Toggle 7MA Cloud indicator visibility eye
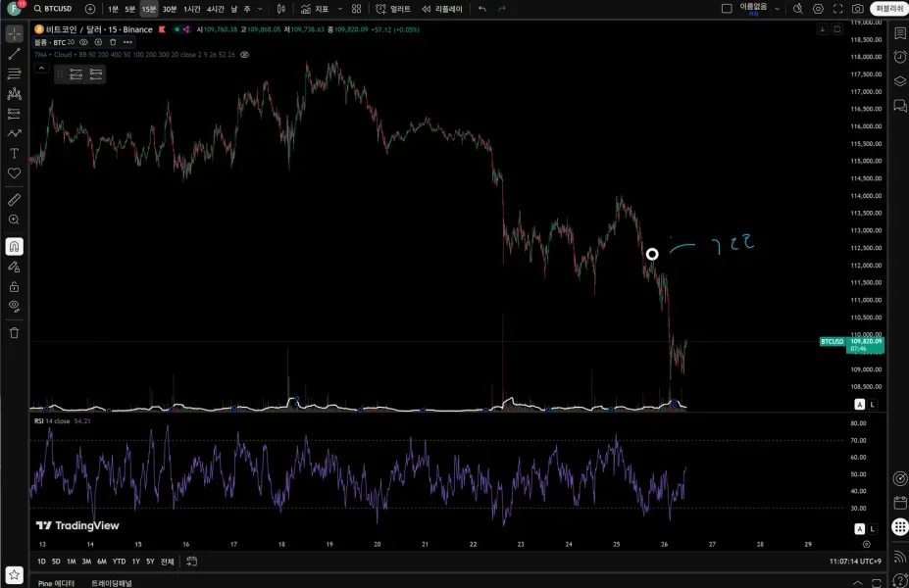This screenshot has width=909, height=588. (x=244, y=55)
